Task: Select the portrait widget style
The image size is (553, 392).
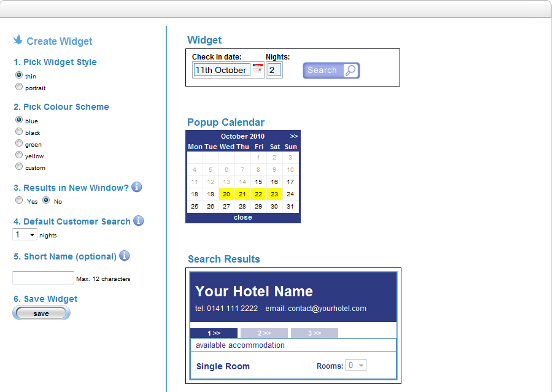Action: coord(19,87)
